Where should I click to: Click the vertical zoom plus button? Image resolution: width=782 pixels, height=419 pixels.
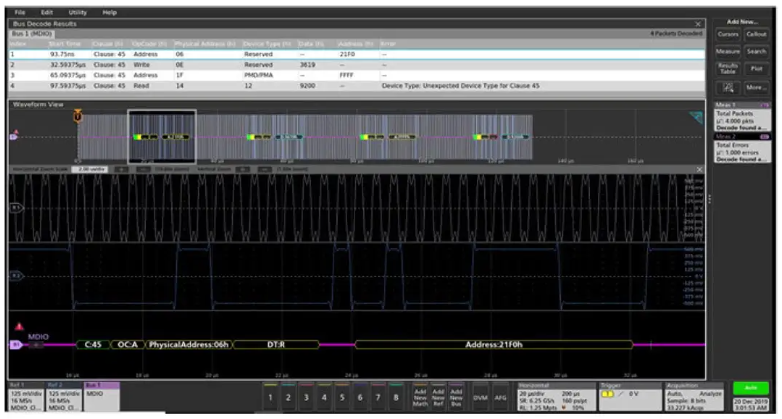pos(242,170)
